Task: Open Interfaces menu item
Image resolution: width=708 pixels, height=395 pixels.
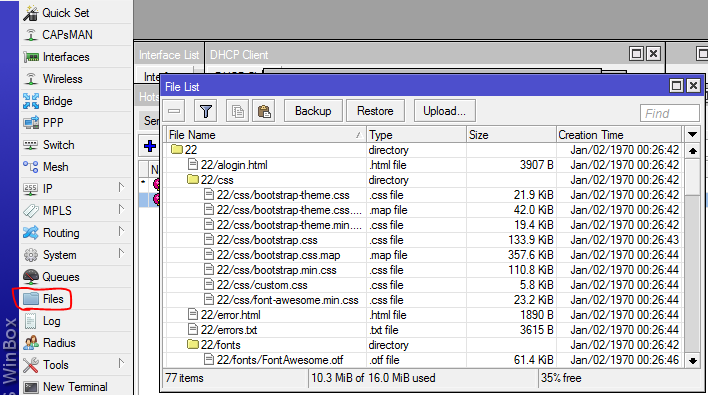Action: [x=76, y=57]
